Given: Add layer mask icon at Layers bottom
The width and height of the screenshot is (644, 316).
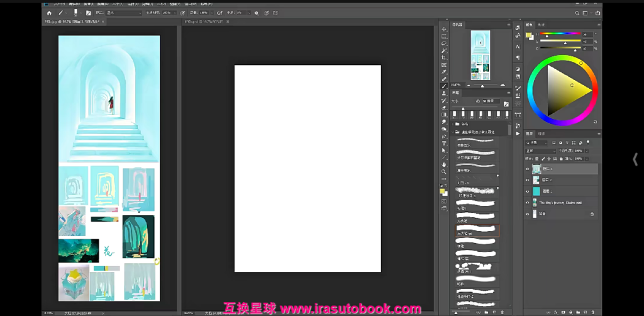Looking at the screenshot, I should (563, 312).
